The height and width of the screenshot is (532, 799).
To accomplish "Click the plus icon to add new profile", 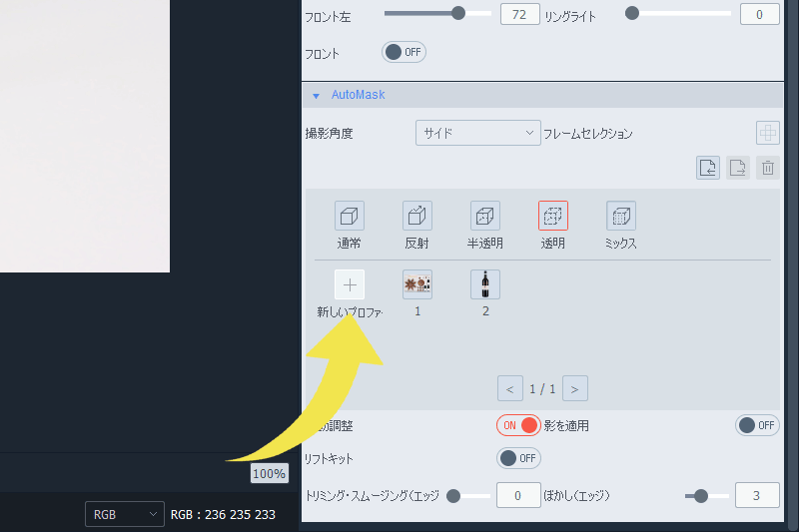I will [x=349, y=284].
